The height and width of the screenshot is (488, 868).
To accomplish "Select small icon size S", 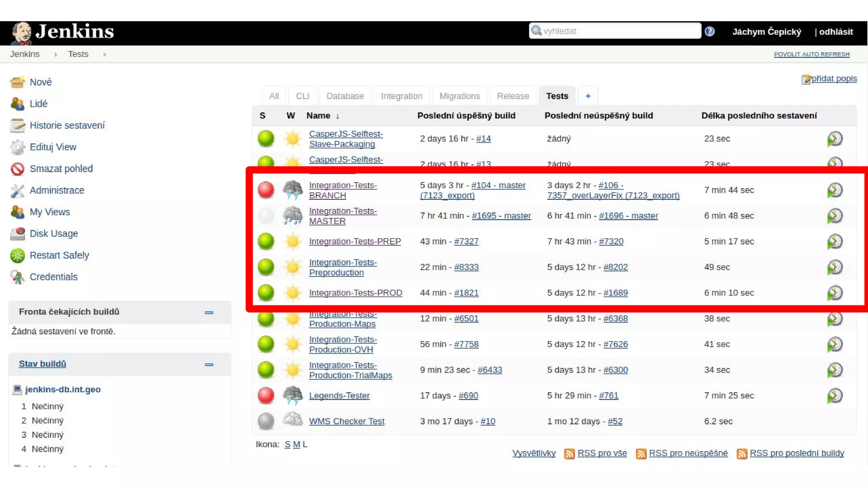I will [x=287, y=444].
